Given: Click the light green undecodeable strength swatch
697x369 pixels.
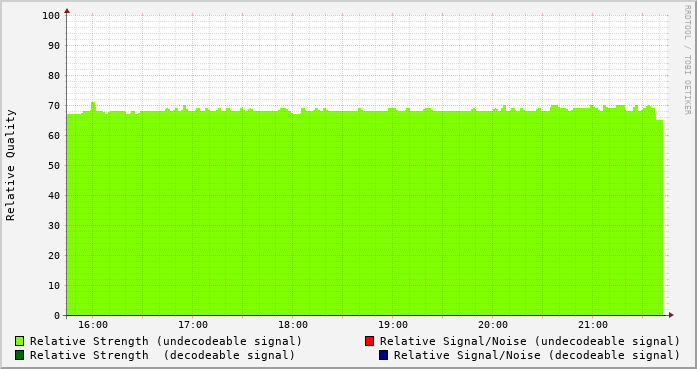Looking at the screenshot, I should tap(19, 341).
